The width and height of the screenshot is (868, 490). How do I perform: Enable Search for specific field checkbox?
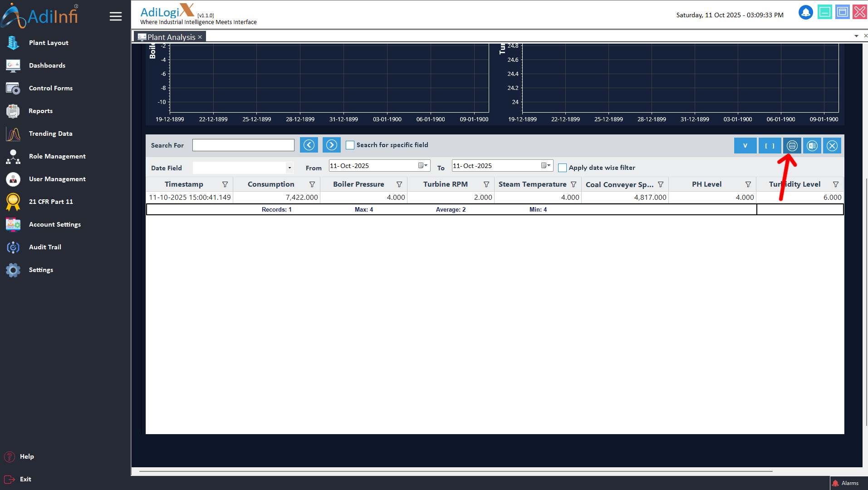point(350,145)
